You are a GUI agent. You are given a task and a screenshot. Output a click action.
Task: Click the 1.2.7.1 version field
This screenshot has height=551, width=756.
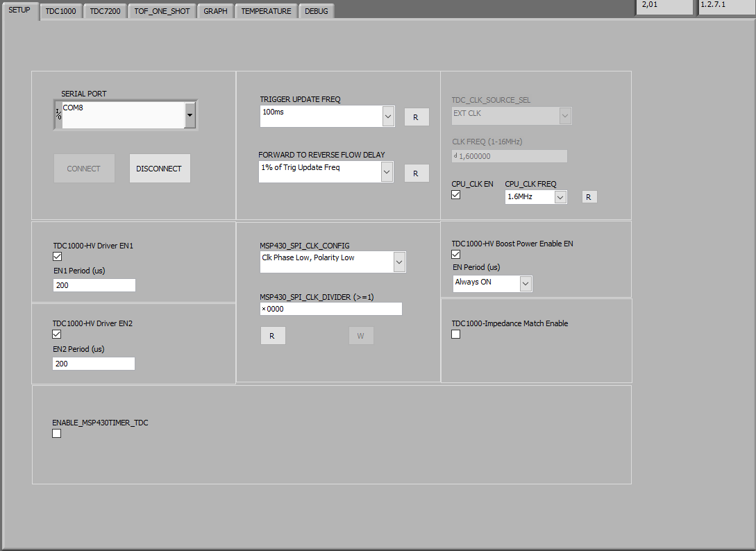(x=727, y=7)
